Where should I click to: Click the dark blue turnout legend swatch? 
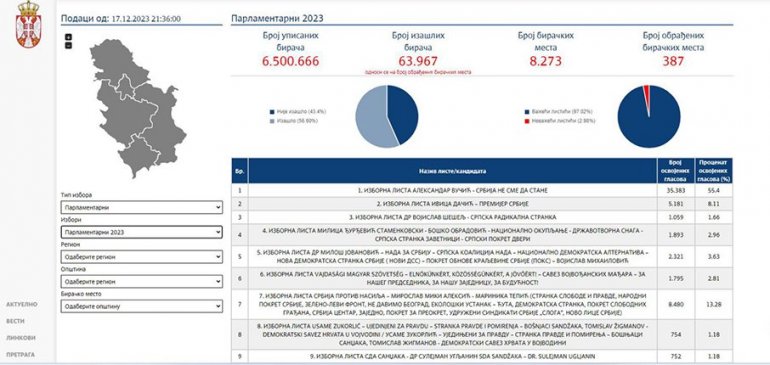[272, 112]
